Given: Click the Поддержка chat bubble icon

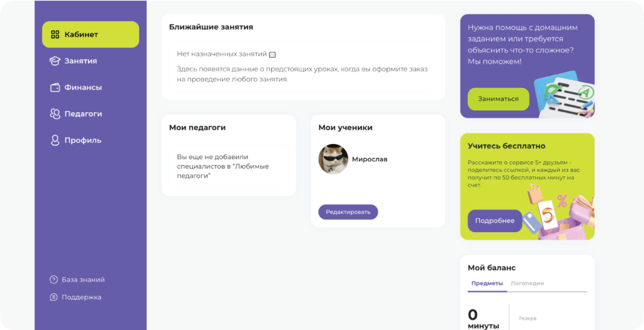Looking at the screenshot, I should 54,297.
